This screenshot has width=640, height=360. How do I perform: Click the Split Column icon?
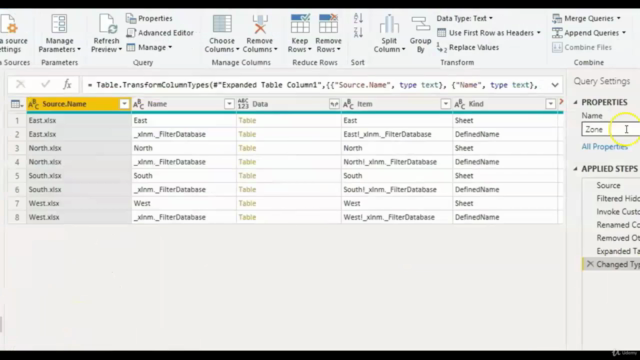pos(389,24)
